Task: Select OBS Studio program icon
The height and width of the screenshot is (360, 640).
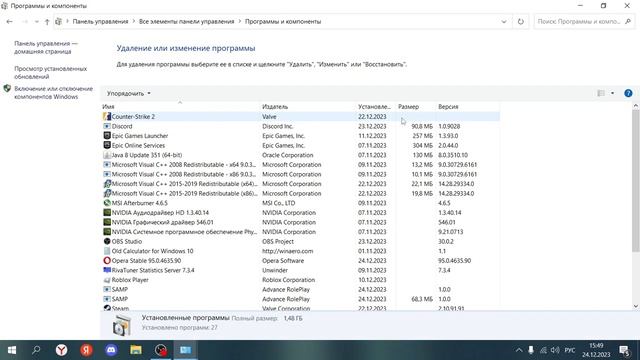Action: point(107,241)
